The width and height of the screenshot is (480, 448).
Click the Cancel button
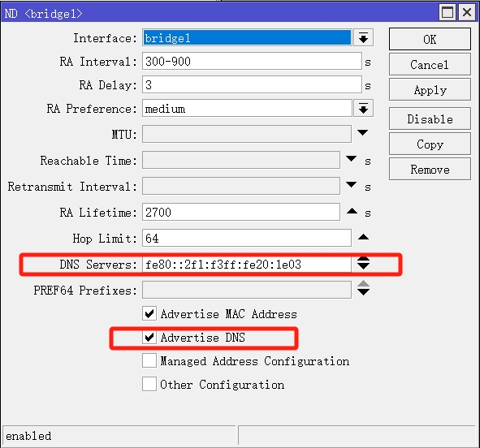(x=430, y=65)
